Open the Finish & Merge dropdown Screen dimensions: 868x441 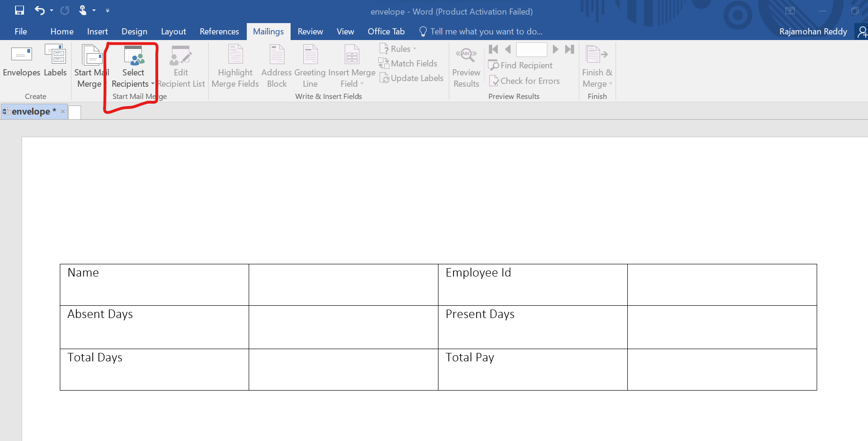(597, 66)
